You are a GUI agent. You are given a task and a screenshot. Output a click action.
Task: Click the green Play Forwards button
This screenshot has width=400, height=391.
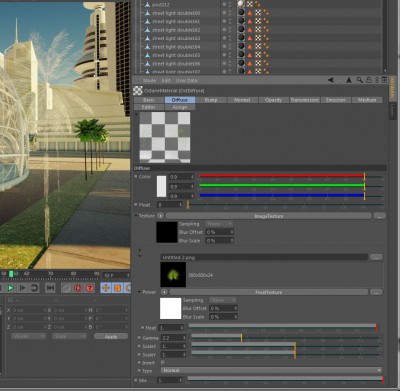pos(10,288)
